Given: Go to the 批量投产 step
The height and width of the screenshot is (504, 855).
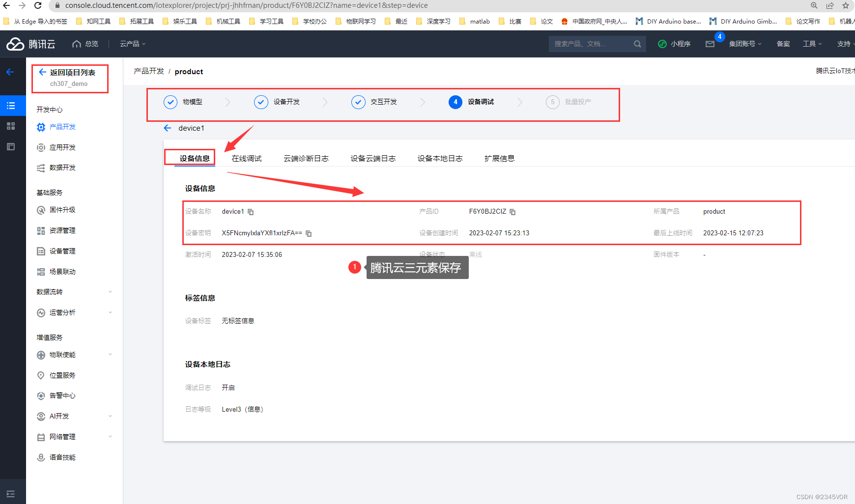Looking at the screenshot, I should pyautogui.click(x=569, y=102).
